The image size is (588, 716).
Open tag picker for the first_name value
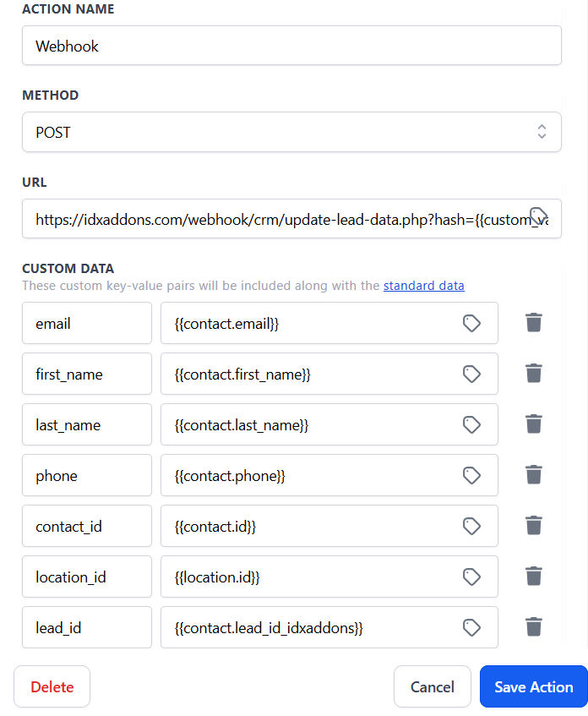coord(471,374)
